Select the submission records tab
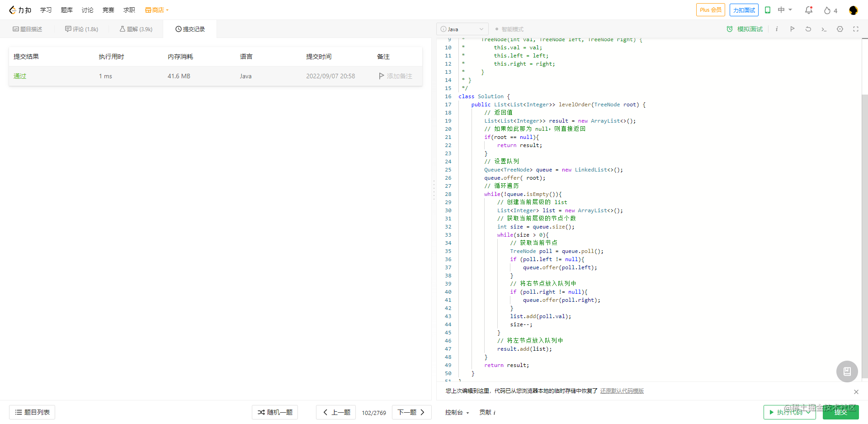Image resolution: width=868 pixels, height=424 pixels. pyautogui.click(x=190, y=29)
